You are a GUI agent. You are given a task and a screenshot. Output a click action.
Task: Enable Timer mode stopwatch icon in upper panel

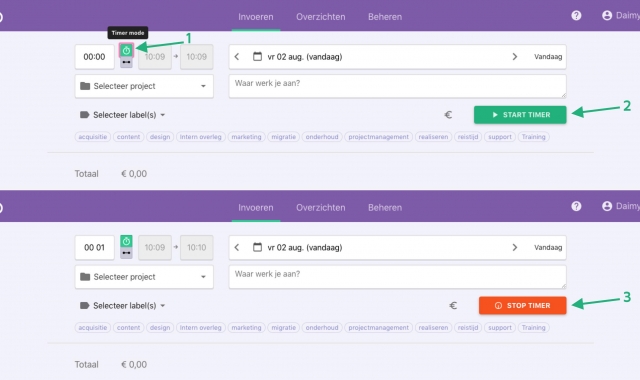click(x=126, y=51)
